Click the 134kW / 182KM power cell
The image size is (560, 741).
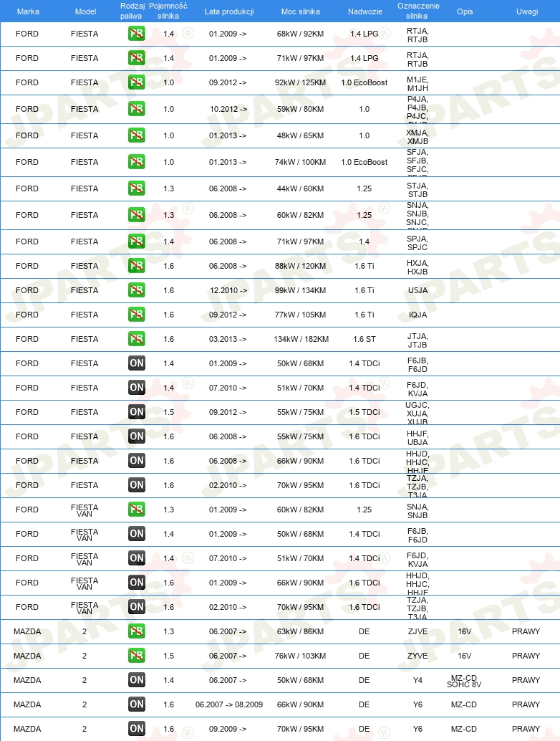(301, 339)
